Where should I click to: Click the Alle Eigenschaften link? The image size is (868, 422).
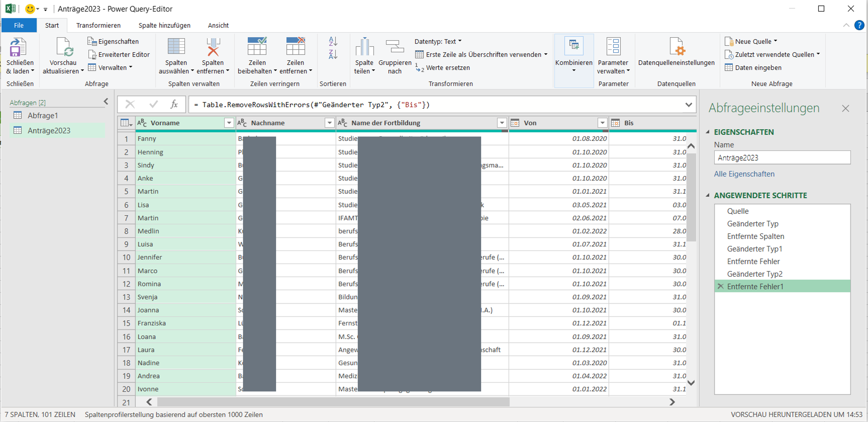744,174
